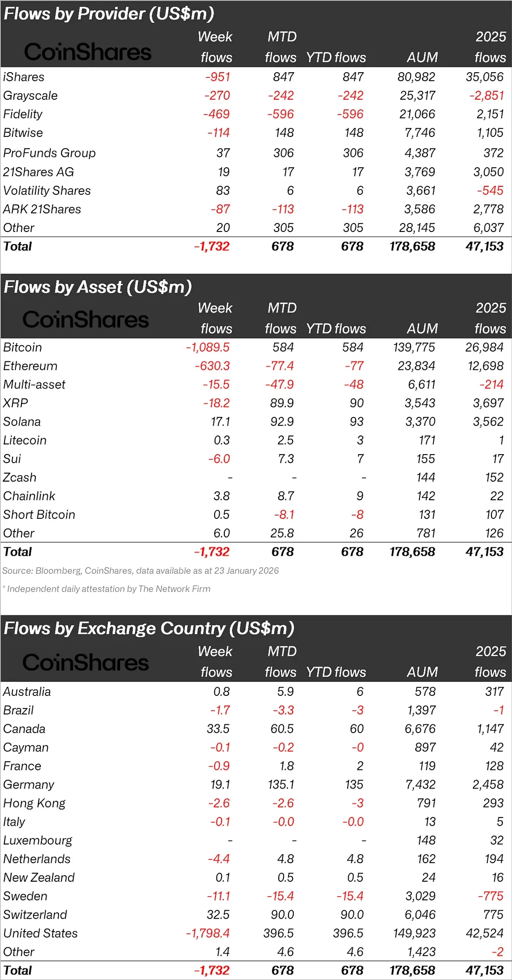Click the Switzerland row label
The image size is (512, 980).
tap(35, 915)
